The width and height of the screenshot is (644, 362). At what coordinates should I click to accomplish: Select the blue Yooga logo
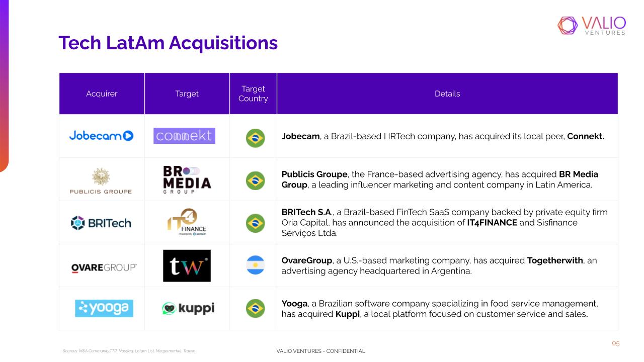pos(104,308)
